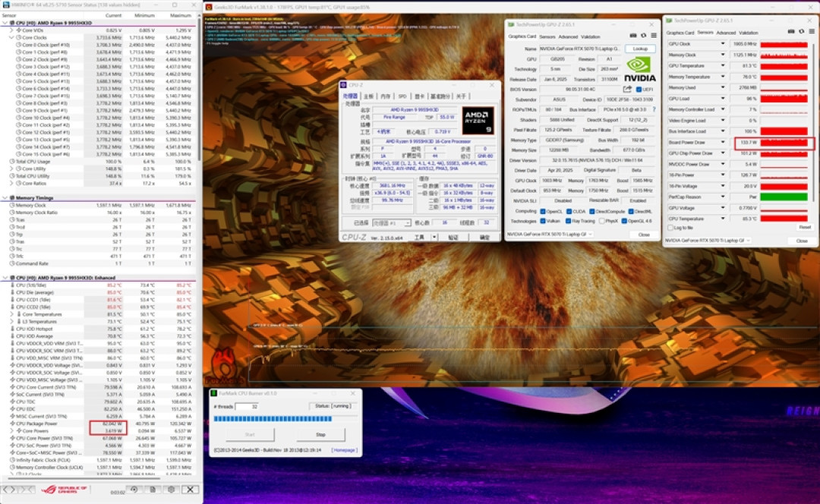Switch to Sensors tab in GPU-Z Graphics Card window
Screen dimensions: 820x504
point(547,36)
